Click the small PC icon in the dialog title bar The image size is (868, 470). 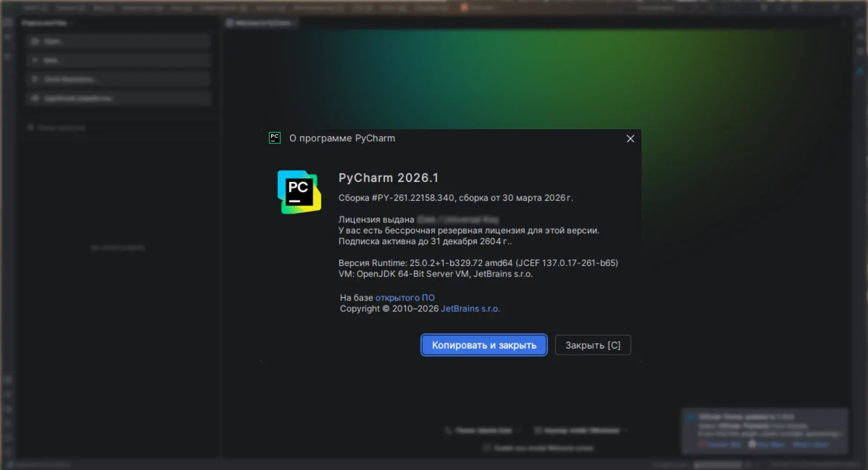[274, 138]
